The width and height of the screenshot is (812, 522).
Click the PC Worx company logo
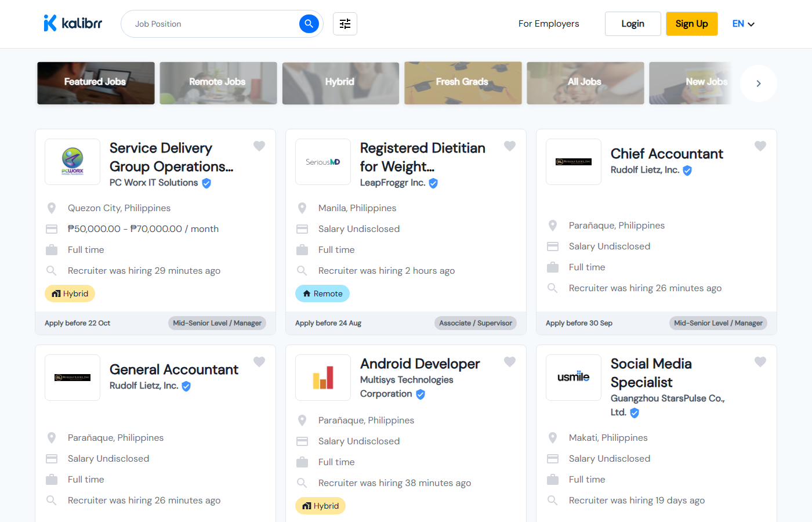[72, 162]
